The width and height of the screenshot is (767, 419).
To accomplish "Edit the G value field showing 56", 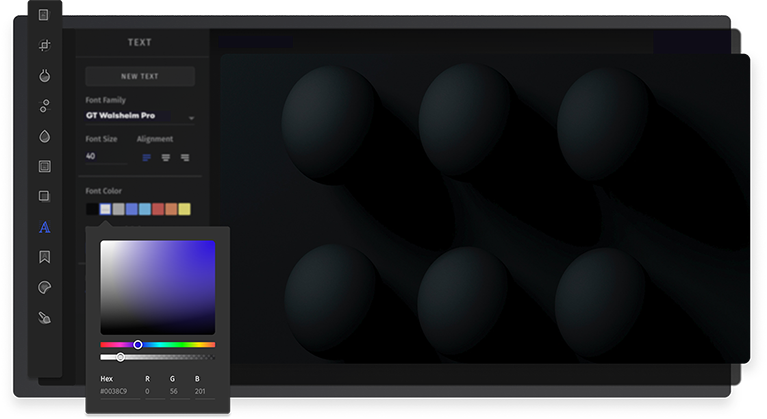I will [x=180, y=392].
